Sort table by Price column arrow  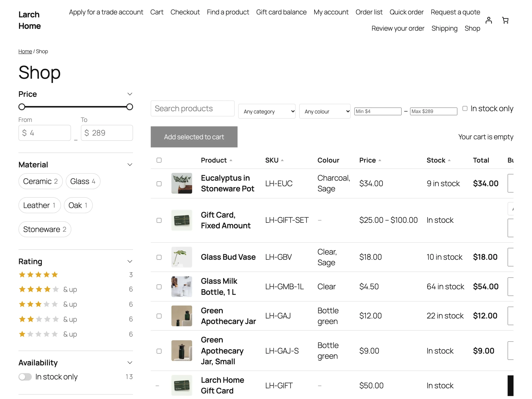[379, 160]
